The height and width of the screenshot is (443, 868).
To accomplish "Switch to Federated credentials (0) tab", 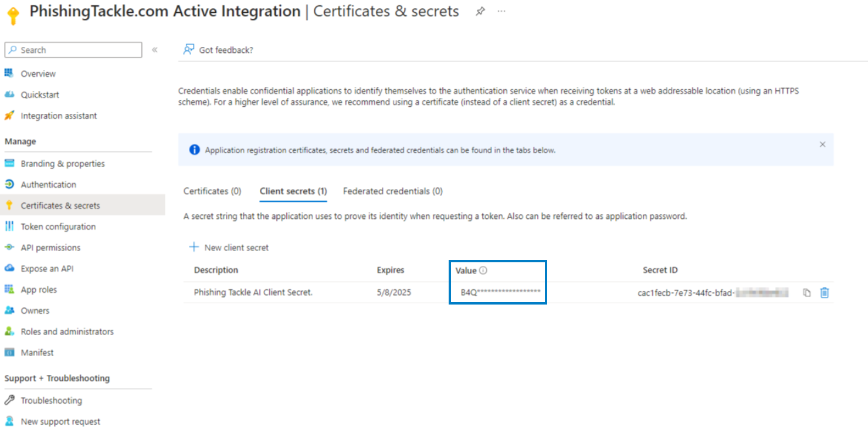I will [x=393, y=191].
